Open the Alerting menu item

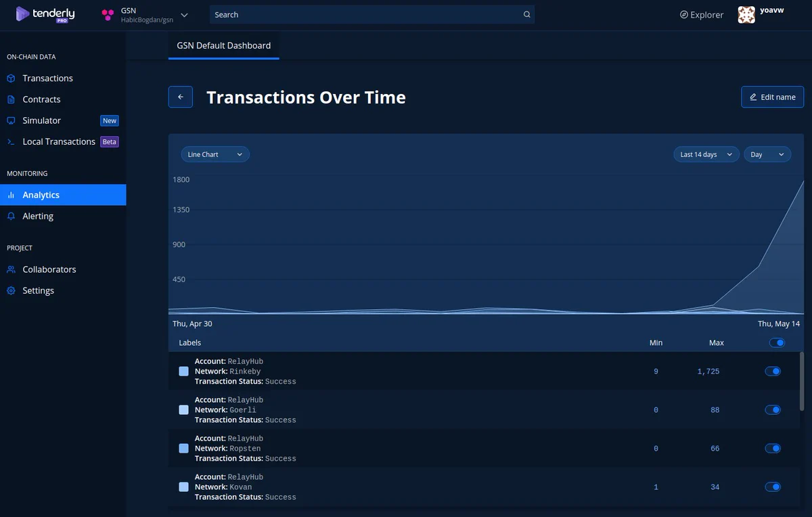(x=63, y=216)
